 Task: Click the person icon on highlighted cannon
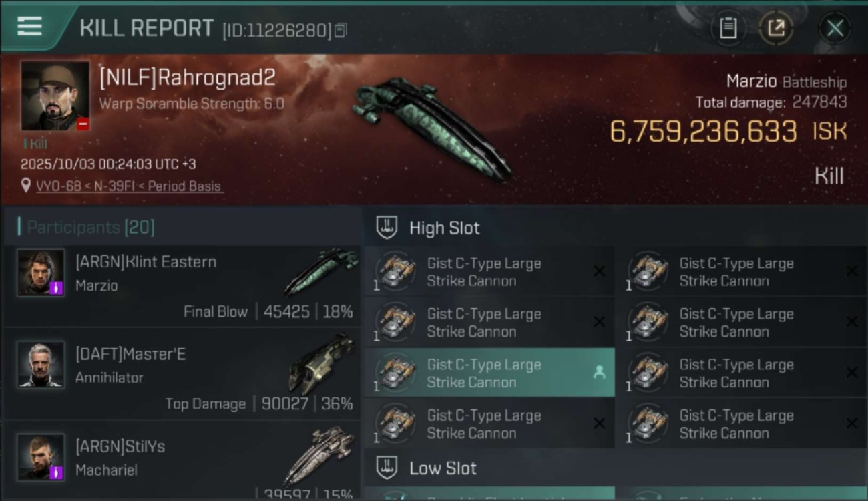point(599,373)
